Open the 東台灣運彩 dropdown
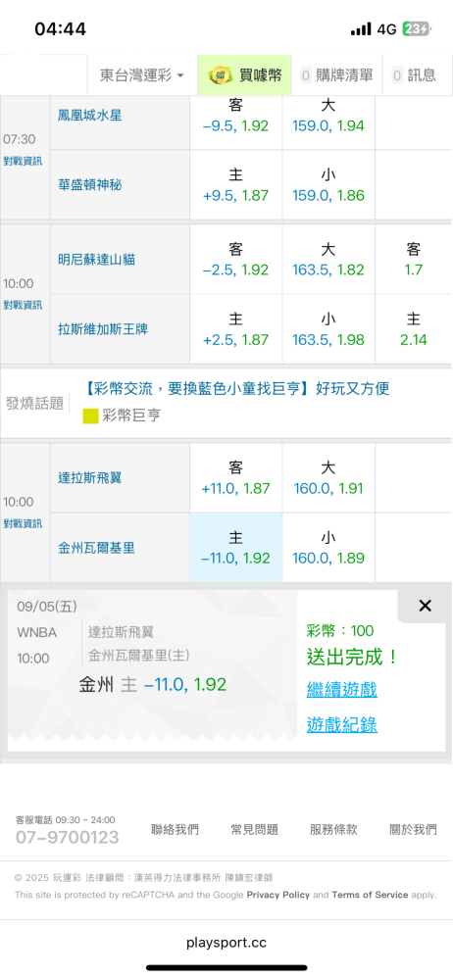Image resolution: width=453 pixels, height=980 pixels. [142, 75]
